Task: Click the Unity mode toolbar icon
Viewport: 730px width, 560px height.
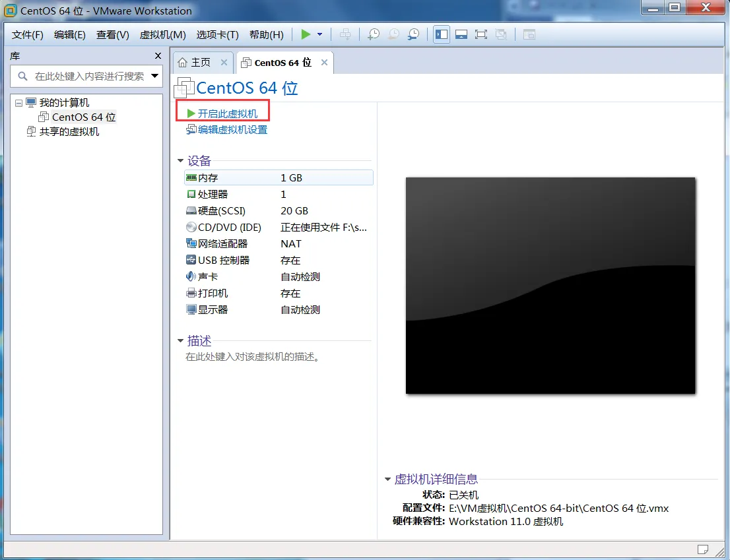Action: pos(501,34)
